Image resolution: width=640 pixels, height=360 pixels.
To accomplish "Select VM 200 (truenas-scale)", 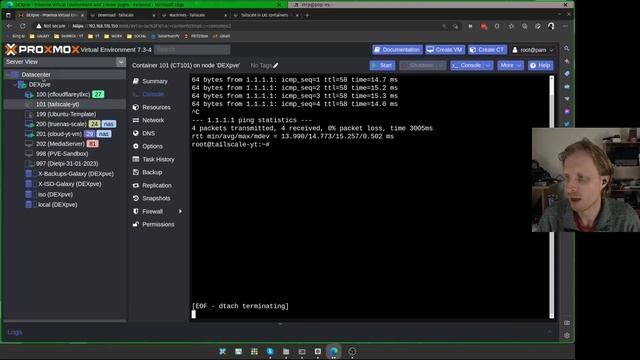I will 61,124.
